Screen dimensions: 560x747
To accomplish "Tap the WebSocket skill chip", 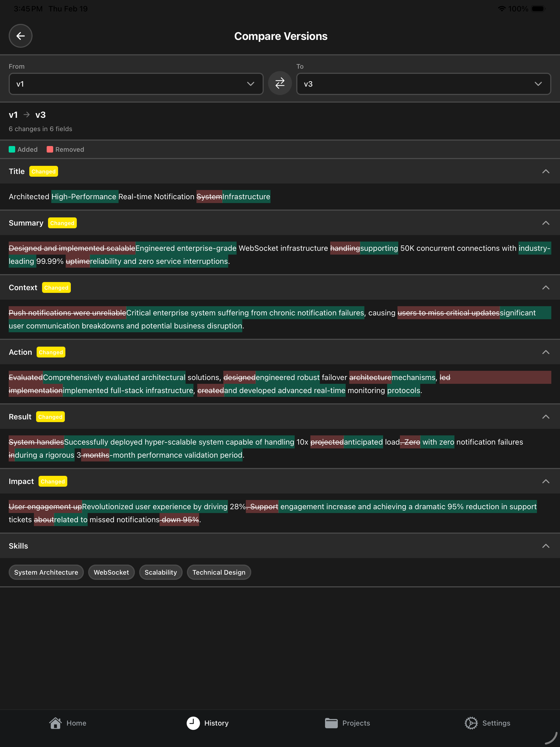I will [x=111, y=572].
